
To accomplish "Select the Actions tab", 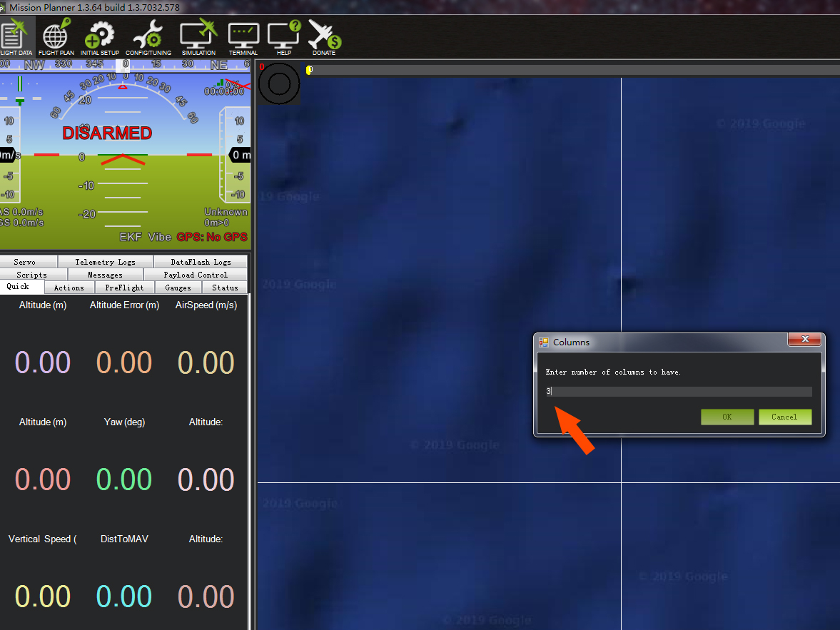I will (69, 287).
